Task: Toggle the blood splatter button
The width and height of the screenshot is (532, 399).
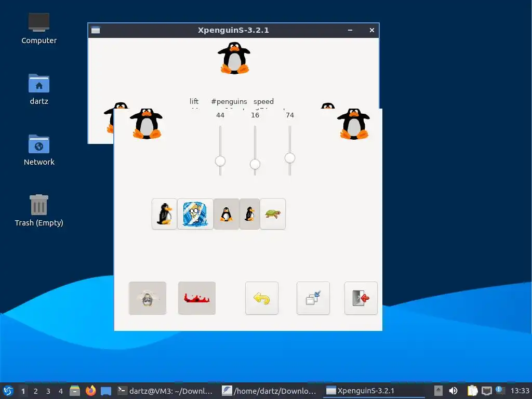Action: point(197,298)
